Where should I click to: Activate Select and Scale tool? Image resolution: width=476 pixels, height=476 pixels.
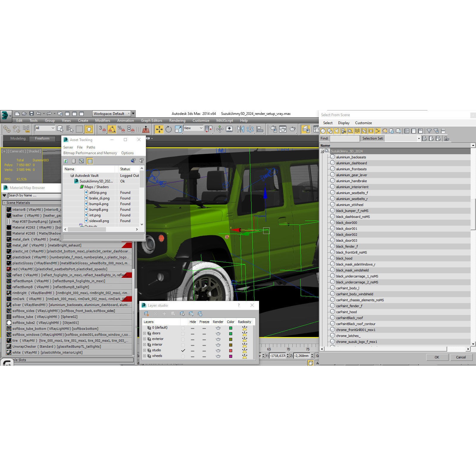pos(178,129)
